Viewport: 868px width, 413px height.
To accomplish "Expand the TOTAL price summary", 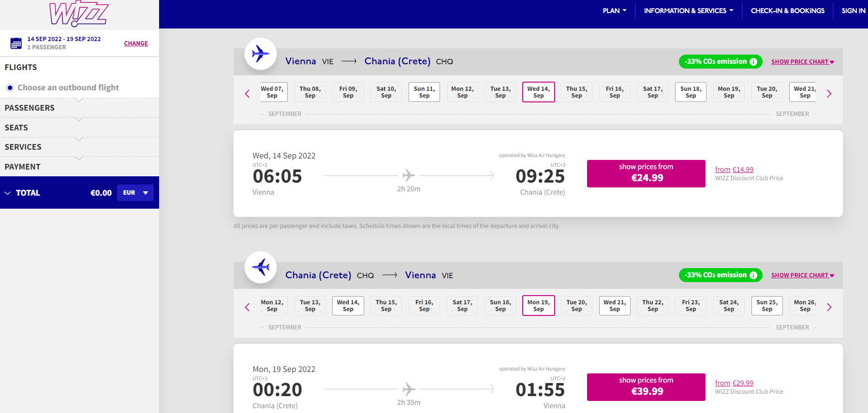I will pos(8,193).
